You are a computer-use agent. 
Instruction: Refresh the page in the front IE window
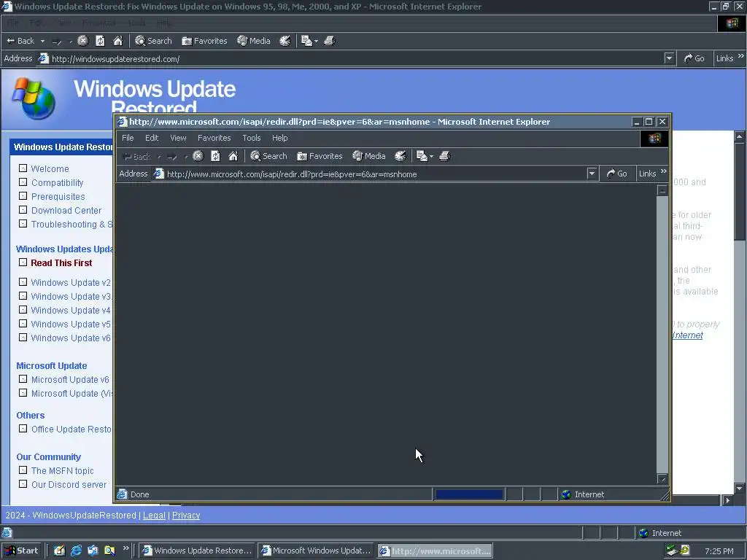pyautogui.click(x=215, y=156)
